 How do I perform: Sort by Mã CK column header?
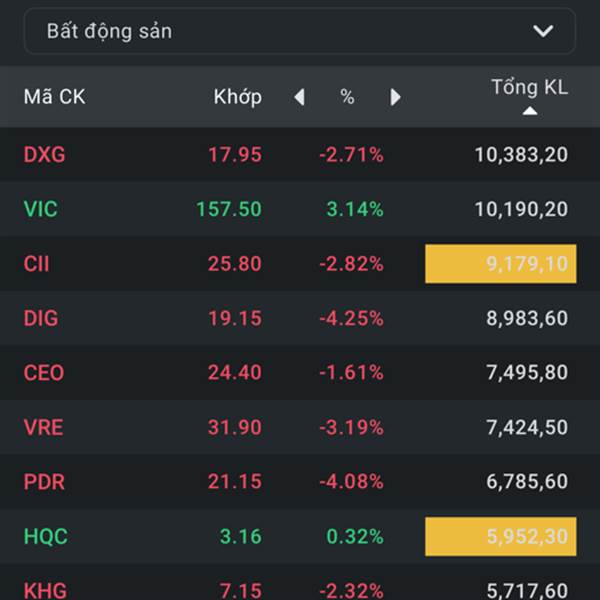tap(54, 97)
